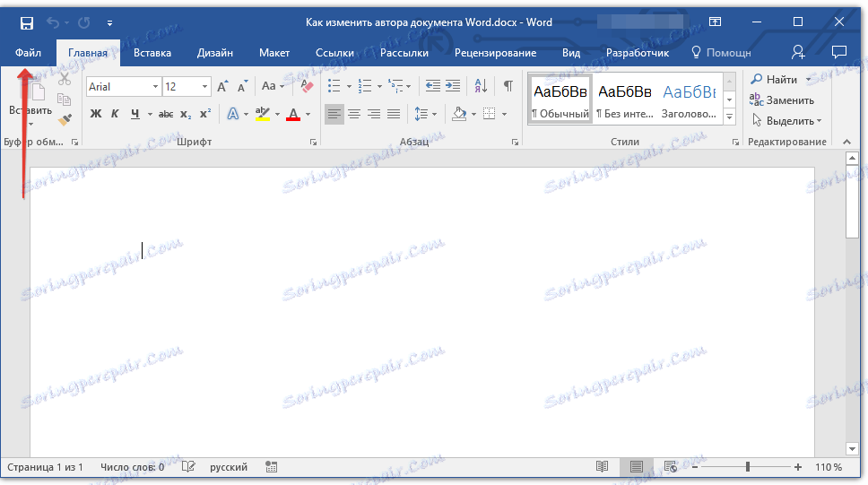Insert a bulleted list
This screenshot has height=485, width=868.
coord(334,86)
